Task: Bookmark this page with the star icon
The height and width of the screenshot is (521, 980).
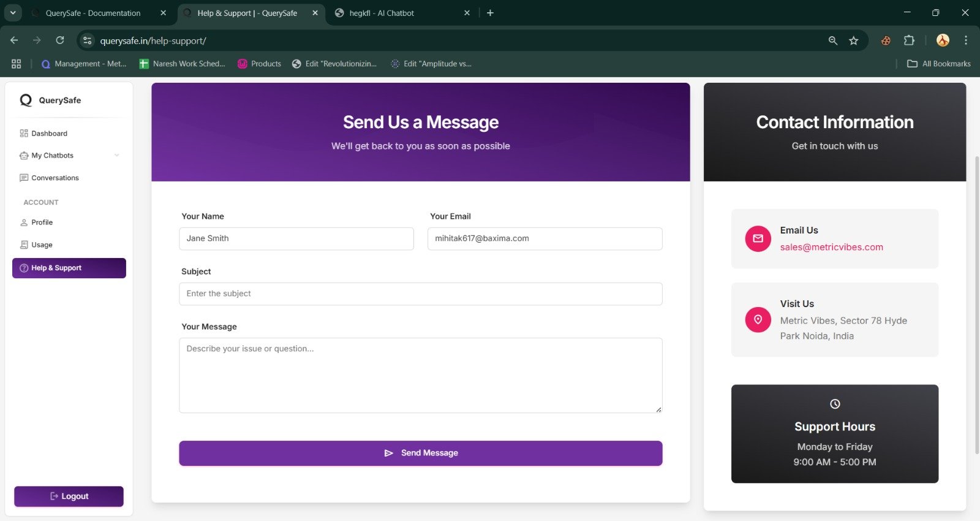Action: point(853,40)
